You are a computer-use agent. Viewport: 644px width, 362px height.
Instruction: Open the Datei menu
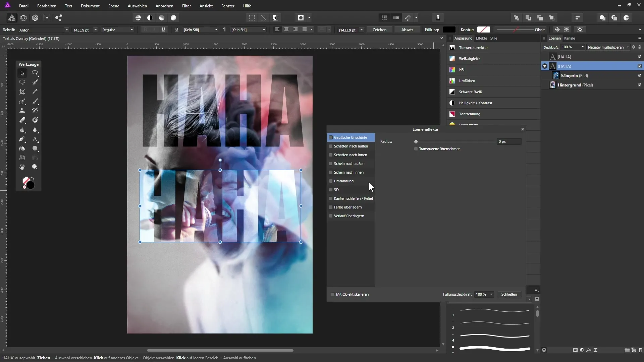23,6
